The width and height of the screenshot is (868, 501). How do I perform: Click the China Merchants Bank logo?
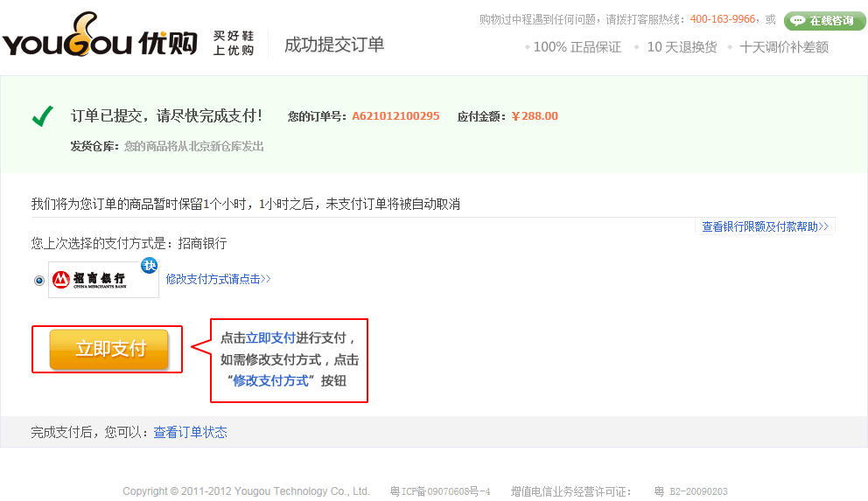click(x=103, y=280)
